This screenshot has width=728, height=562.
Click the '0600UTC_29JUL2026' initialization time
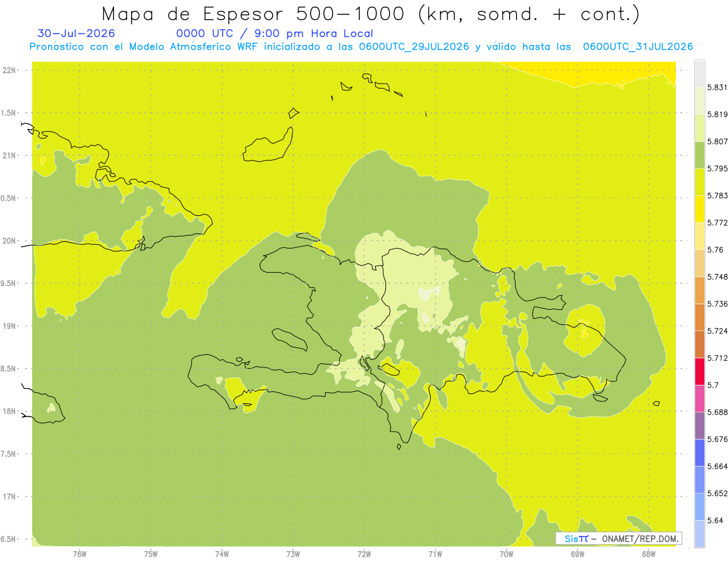click(414, 47)
